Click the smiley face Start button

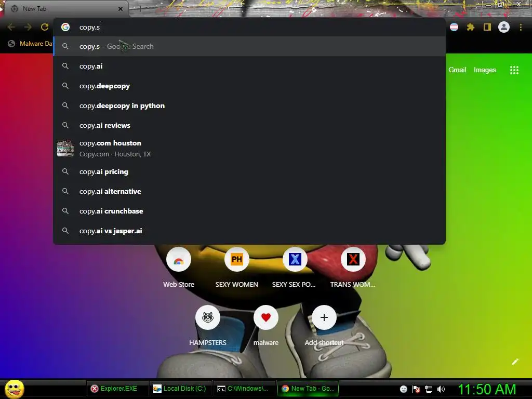pos(15,389)
